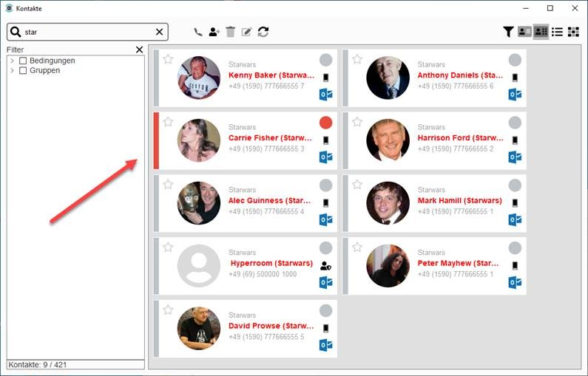This screenshot has width=588, height=376.
Task: Clear the search field text
Action: [159, 33]
